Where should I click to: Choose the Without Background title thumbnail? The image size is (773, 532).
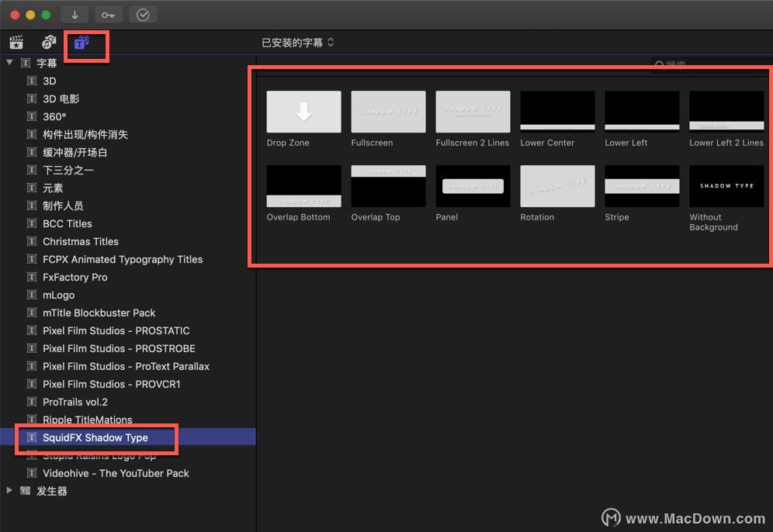pos(726,186)
